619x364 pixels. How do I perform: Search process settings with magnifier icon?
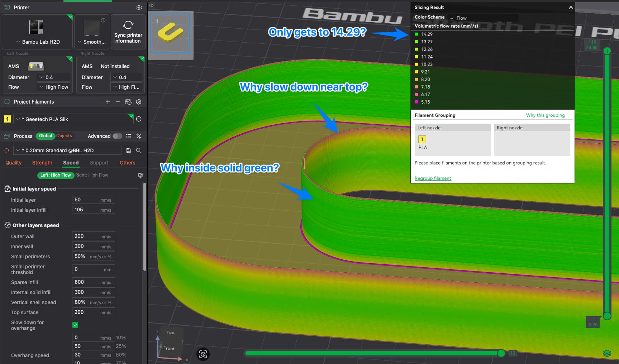pyautogui.click(x=139, y=150)
